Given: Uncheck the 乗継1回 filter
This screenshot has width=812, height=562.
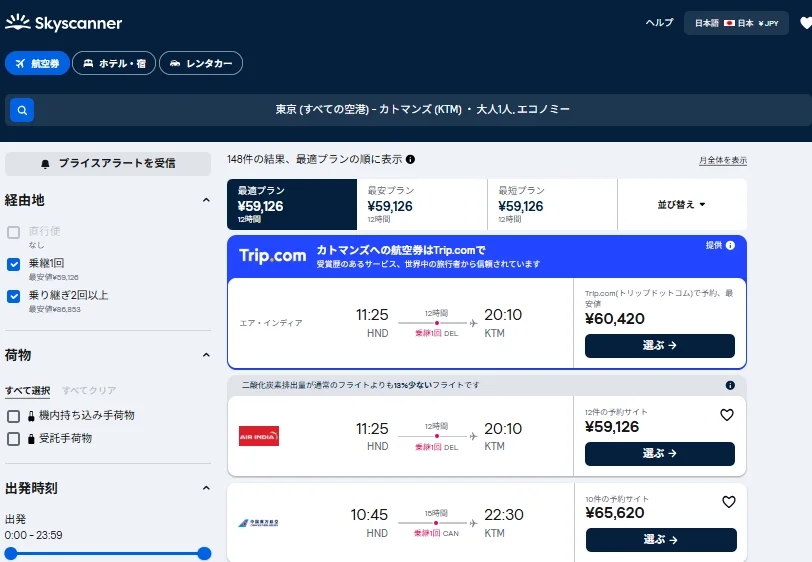Looking at the screenshot, I should [13, 264].
